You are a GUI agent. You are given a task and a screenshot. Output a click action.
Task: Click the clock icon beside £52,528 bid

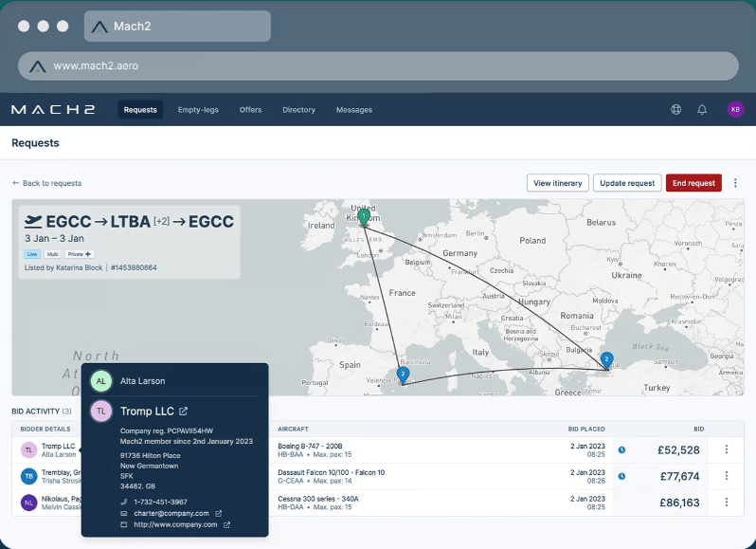tap(621, 450)
